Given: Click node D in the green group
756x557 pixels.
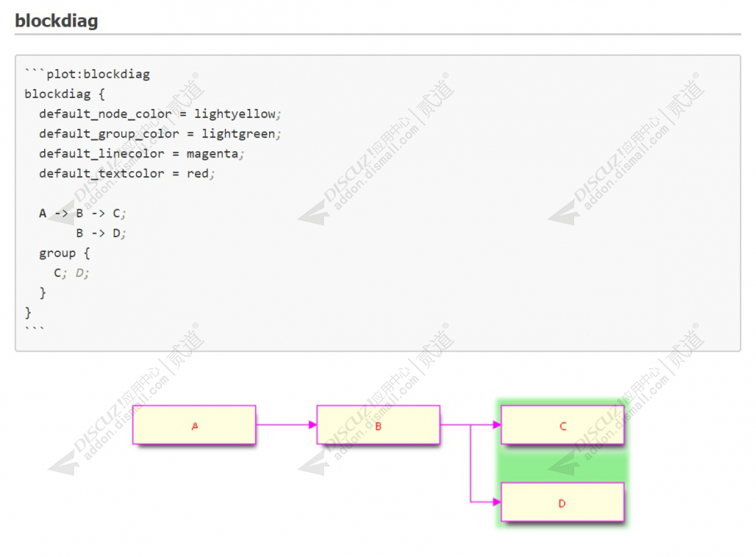Looking at the screenshot, I should [562, 502].
